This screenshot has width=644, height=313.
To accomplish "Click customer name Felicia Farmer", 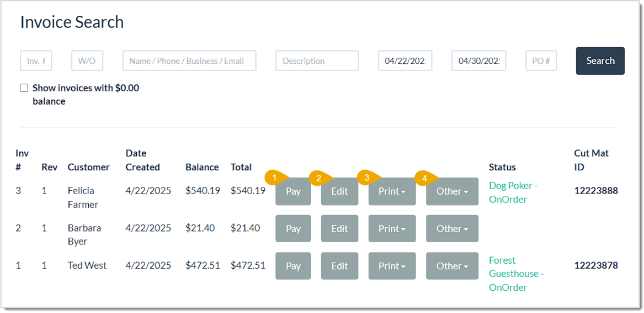I will pyautogui.click(x=83, y=198).
